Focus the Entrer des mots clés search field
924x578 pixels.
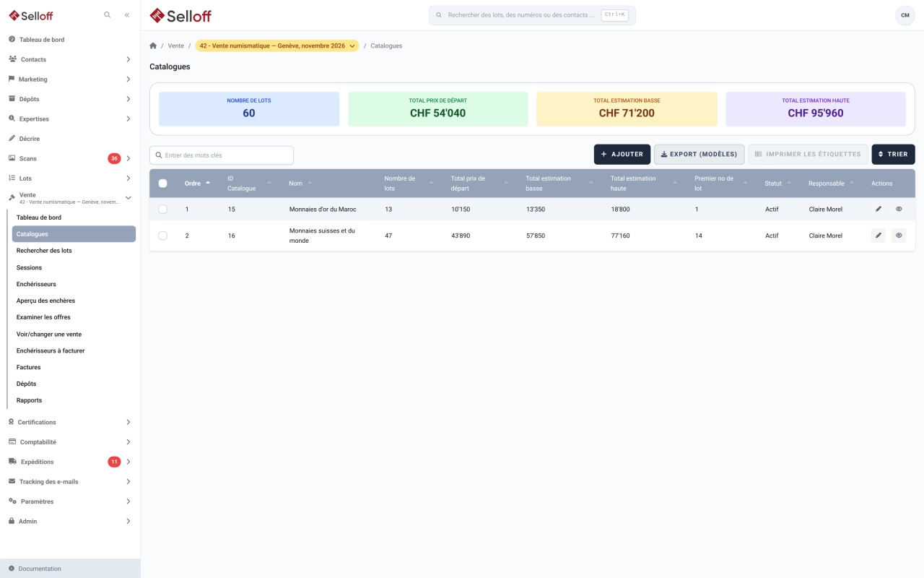coord(222,155)
